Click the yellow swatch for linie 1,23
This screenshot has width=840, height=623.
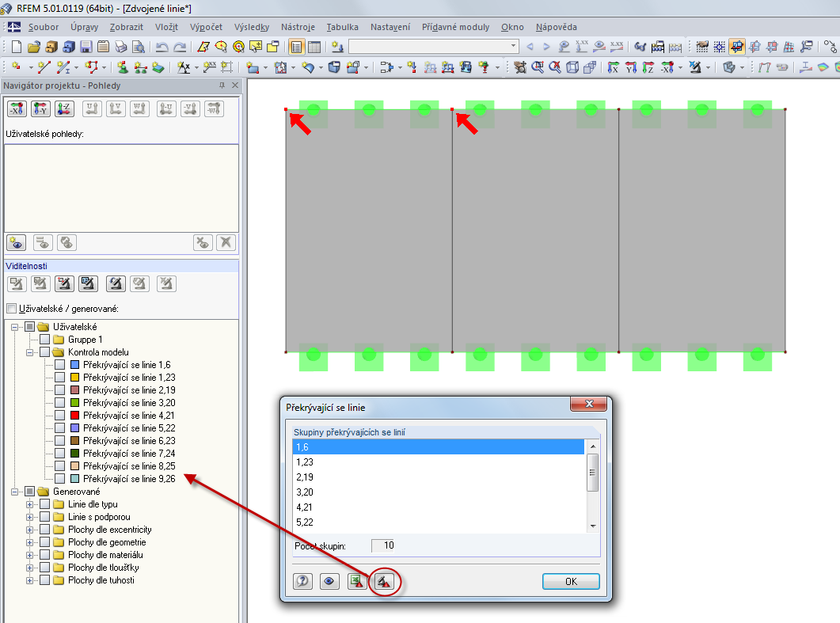coord(75,377)
